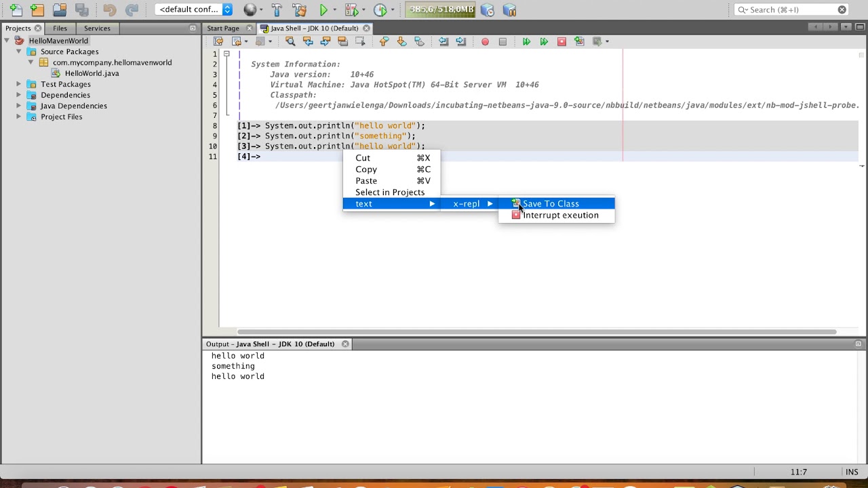Click the memory usage bar 385.6/518.0MB
This screenshot has width=868, height=488.
coord(441,9)
